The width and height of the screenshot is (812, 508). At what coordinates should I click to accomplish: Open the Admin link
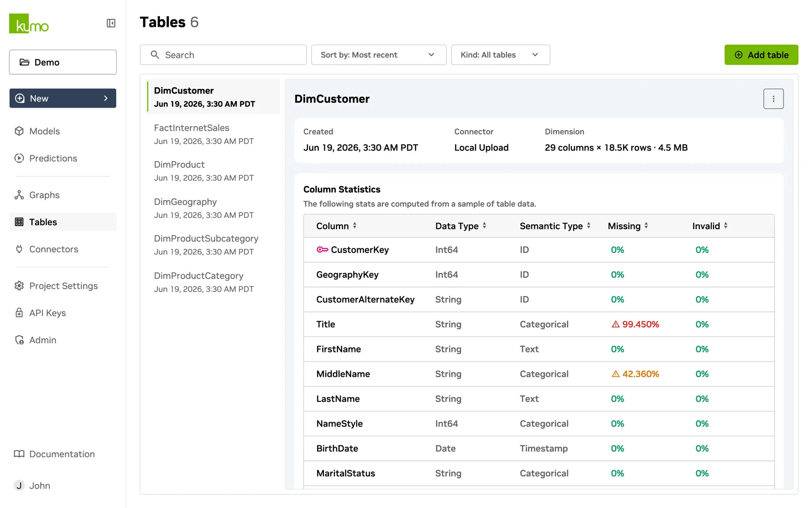tap(63, 340)
